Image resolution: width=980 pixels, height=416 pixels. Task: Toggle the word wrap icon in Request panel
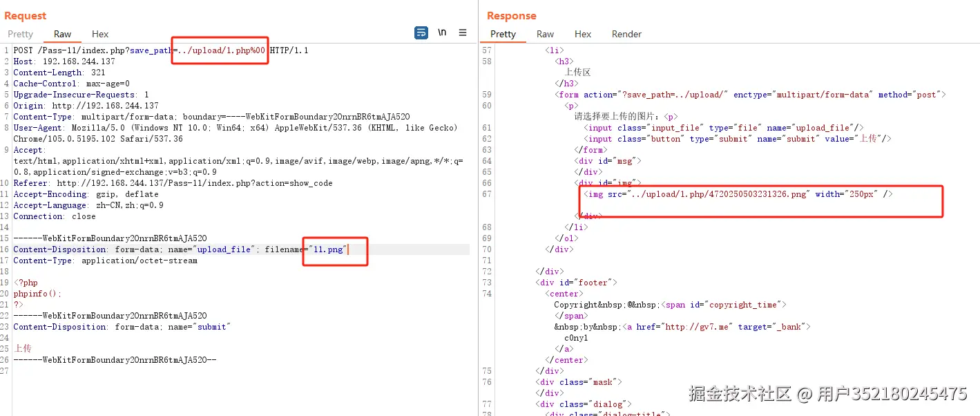421,32
